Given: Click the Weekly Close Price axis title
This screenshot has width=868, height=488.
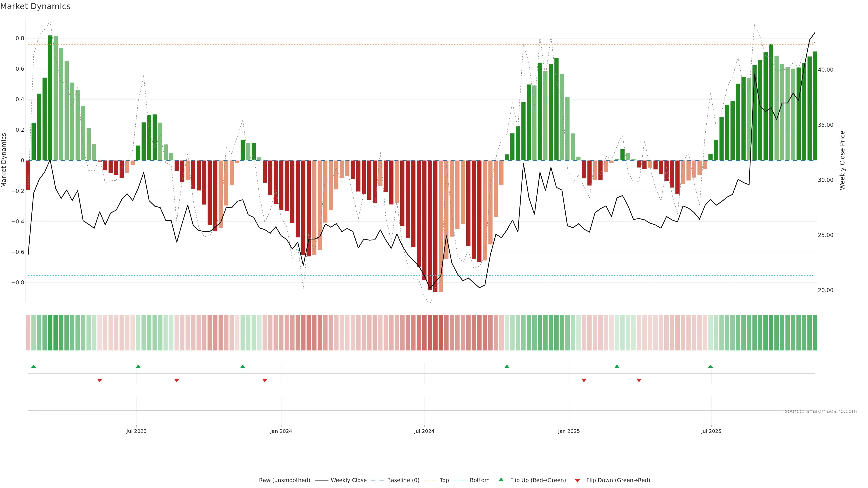Looking at the screenshot, I should (x=842, y=160).
